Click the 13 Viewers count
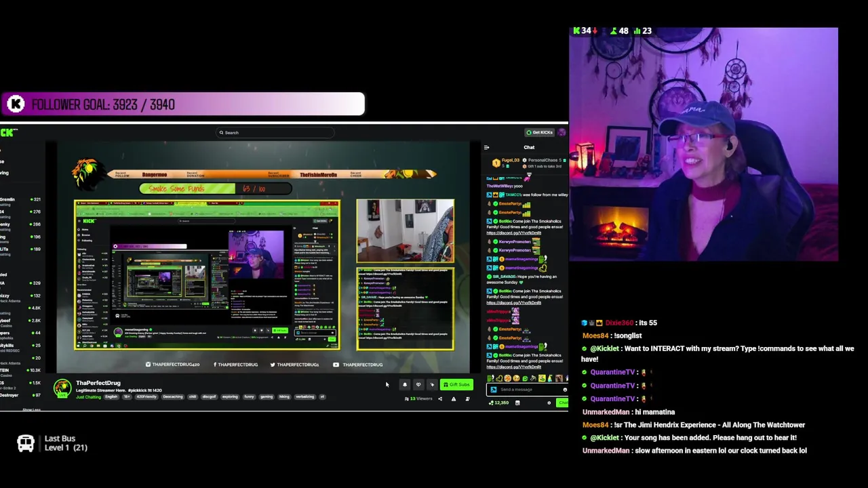The image size is (868, 488). [x=418, y=399]
